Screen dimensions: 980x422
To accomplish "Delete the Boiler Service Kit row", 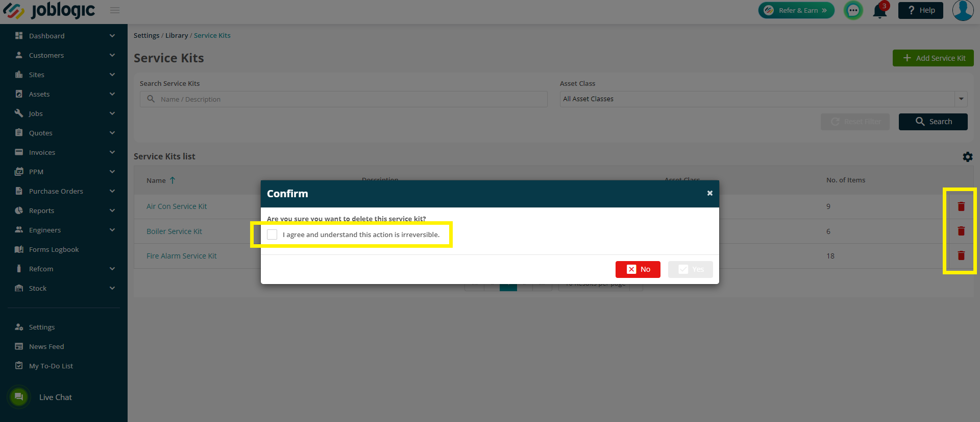I will pos(961,231).
